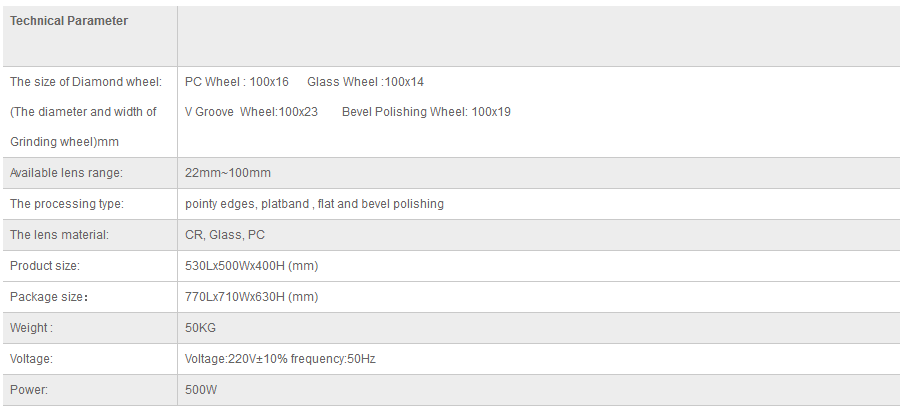Click 530Lx500Wx400H (mm) value
Image resolution: width=900 pixels, height=410 pixels.
coord(251,266)
